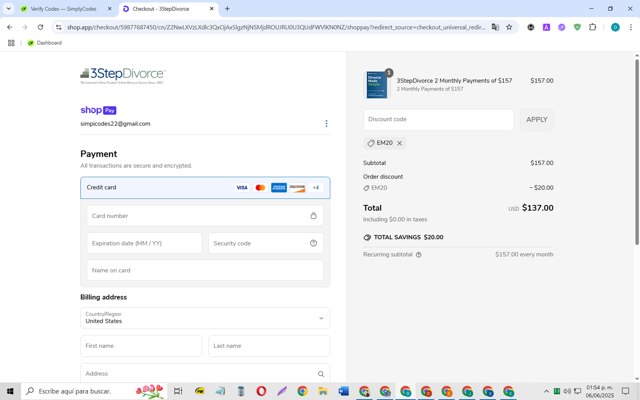The width and height of the screenshot is (640, 400).
Task: Open Recurring subtotal info icon
Action: (x=419, y=255)
